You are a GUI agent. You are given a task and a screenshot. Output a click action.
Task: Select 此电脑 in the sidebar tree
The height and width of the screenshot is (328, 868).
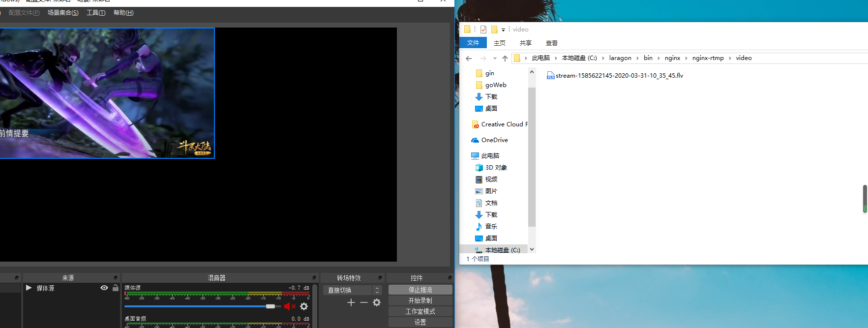point(490,156)
